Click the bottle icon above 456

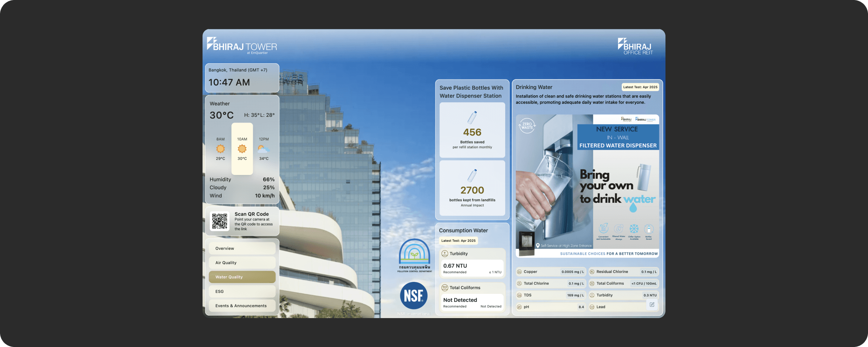pos(472,117)
